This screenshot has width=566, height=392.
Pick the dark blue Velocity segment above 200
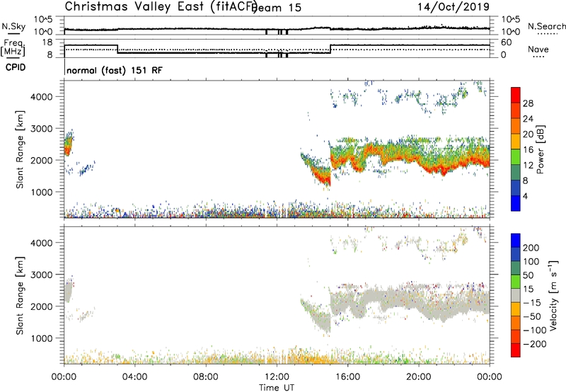(x=516, y=241)
